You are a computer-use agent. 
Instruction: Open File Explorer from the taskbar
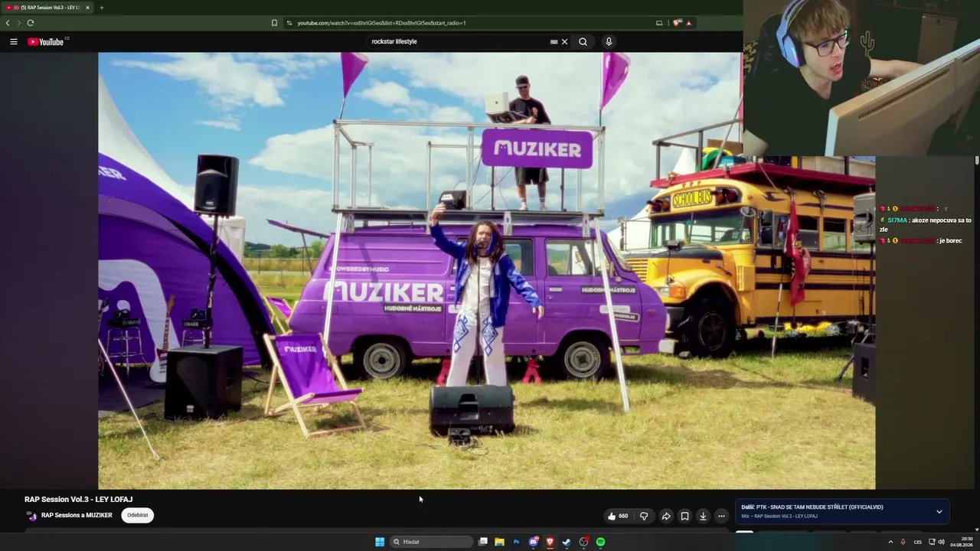[499, 542]
